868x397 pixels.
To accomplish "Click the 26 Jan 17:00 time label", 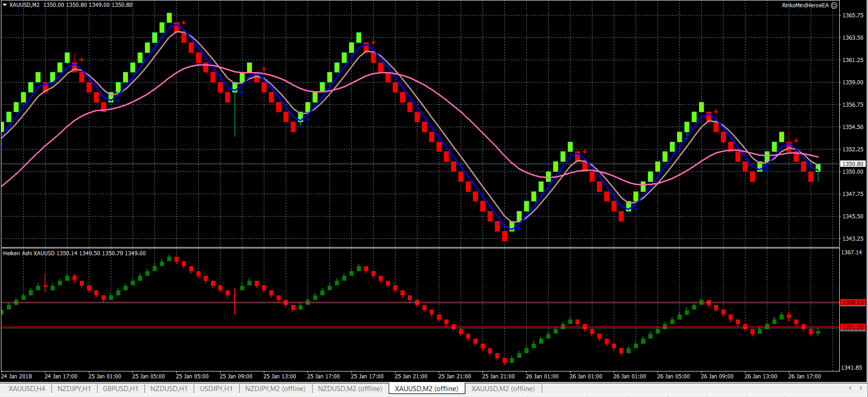I will pos(805,376).
